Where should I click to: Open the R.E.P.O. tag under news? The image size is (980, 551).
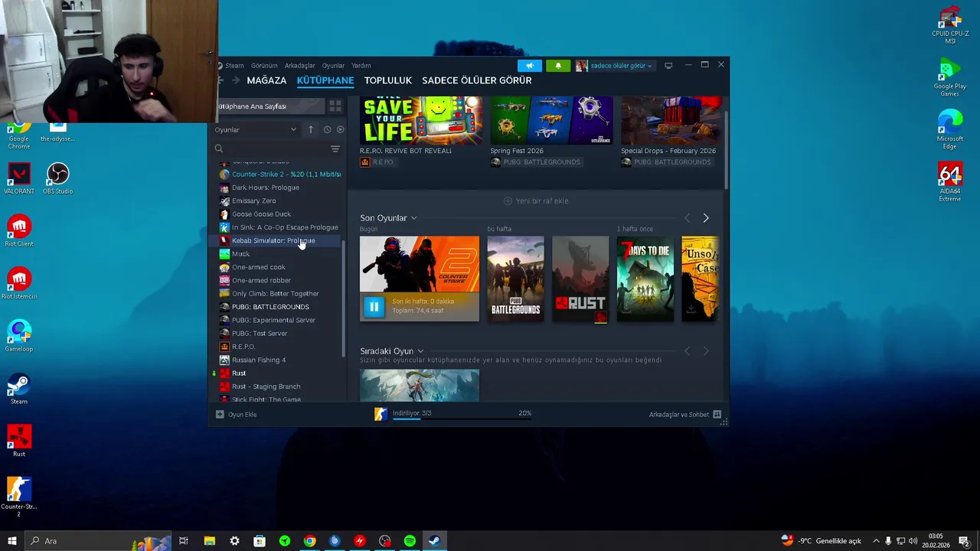pos(377,162)
